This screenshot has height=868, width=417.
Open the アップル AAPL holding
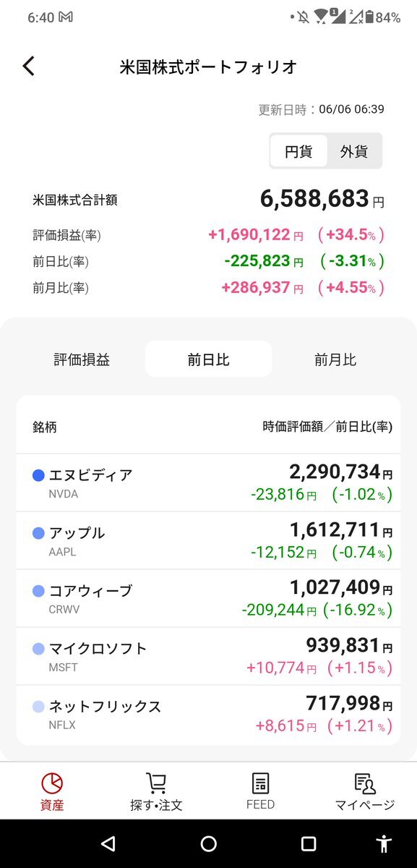point(208,540)
